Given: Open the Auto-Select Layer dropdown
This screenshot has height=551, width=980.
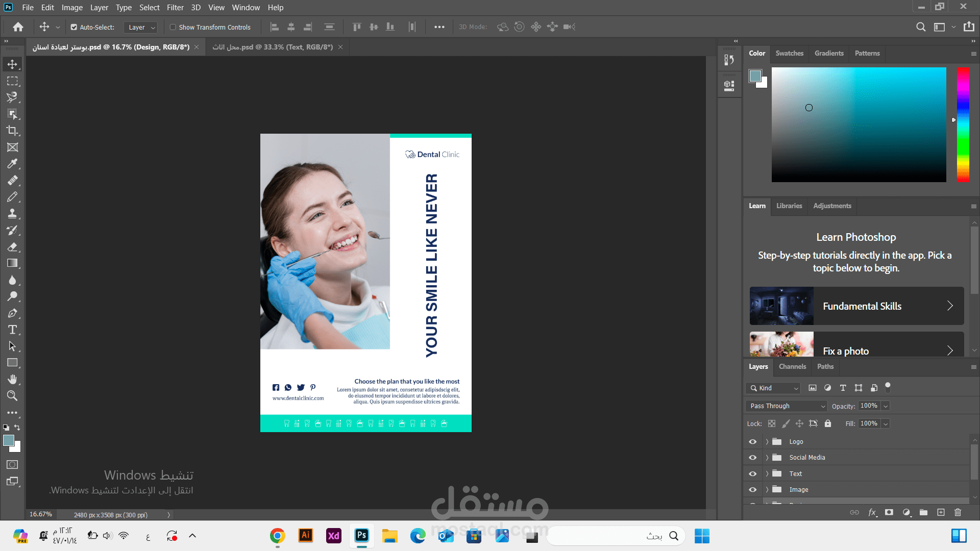Looking at the screenshot, I should point(141,27).
